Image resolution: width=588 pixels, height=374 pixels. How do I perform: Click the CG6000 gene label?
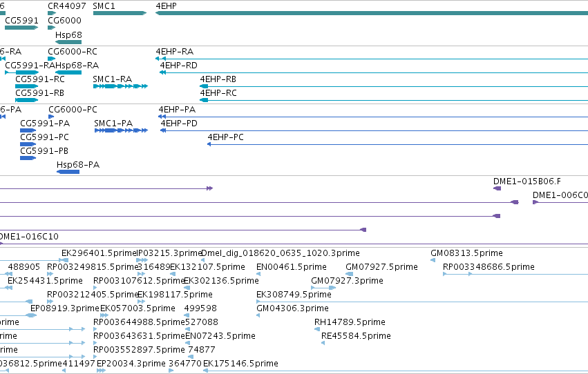(x=64, y=20)
